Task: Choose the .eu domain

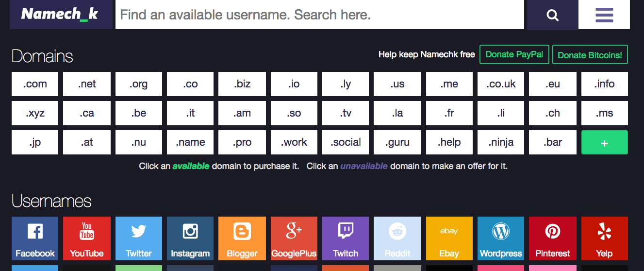Action: [x=553, y=84]
